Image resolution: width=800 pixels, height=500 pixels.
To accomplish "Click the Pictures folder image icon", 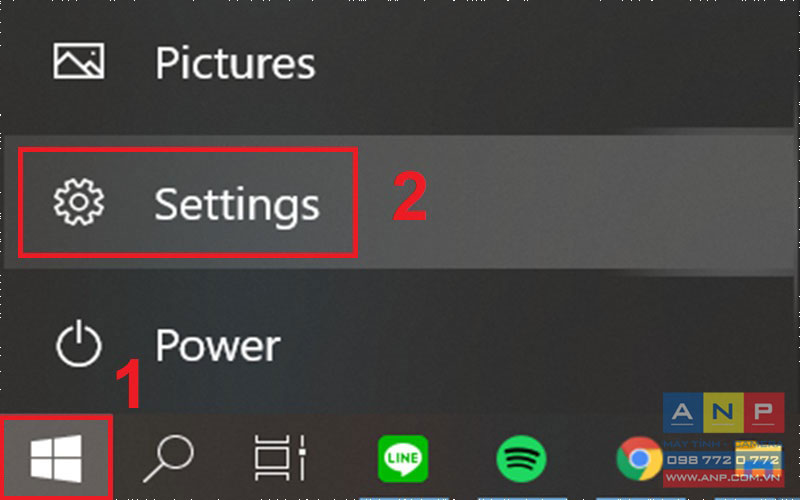I will [x=79, y=61].
